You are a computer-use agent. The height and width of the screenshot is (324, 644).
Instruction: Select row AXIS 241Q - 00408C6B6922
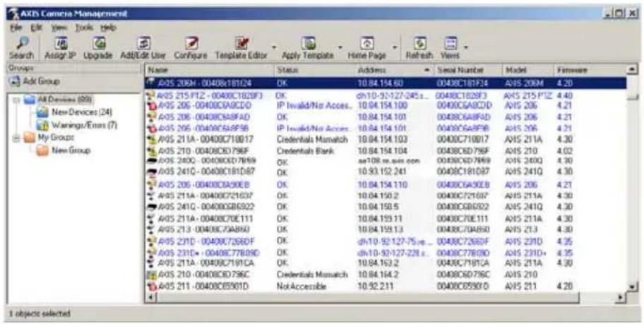386,207
